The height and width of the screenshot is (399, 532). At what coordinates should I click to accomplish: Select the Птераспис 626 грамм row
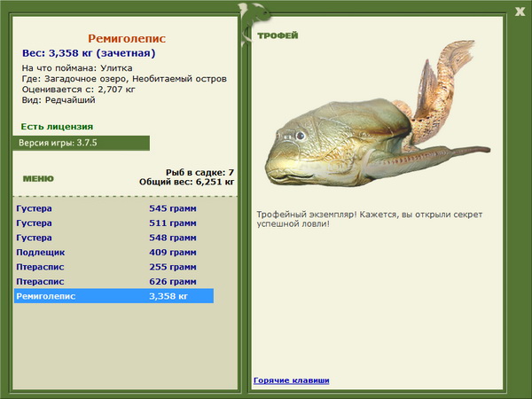tap(113, 281)
